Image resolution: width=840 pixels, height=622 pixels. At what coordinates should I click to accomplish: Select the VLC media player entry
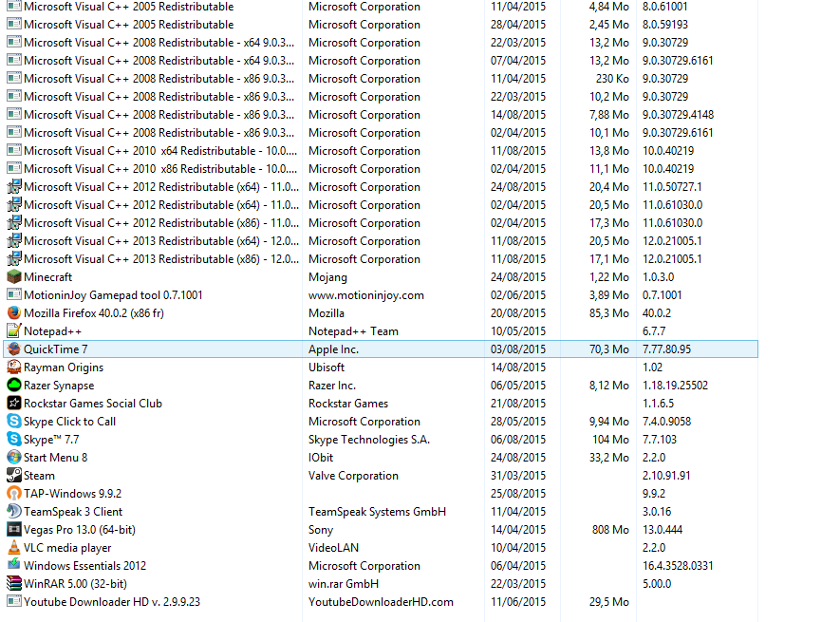pyautogui.click(x=67, y=548)
